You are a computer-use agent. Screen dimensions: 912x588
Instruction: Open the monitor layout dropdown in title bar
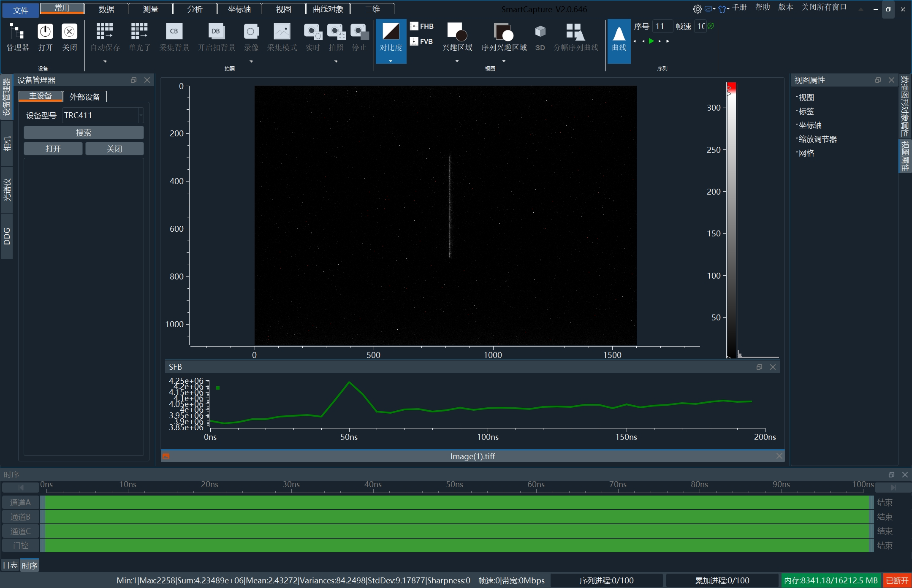[710, 9]
